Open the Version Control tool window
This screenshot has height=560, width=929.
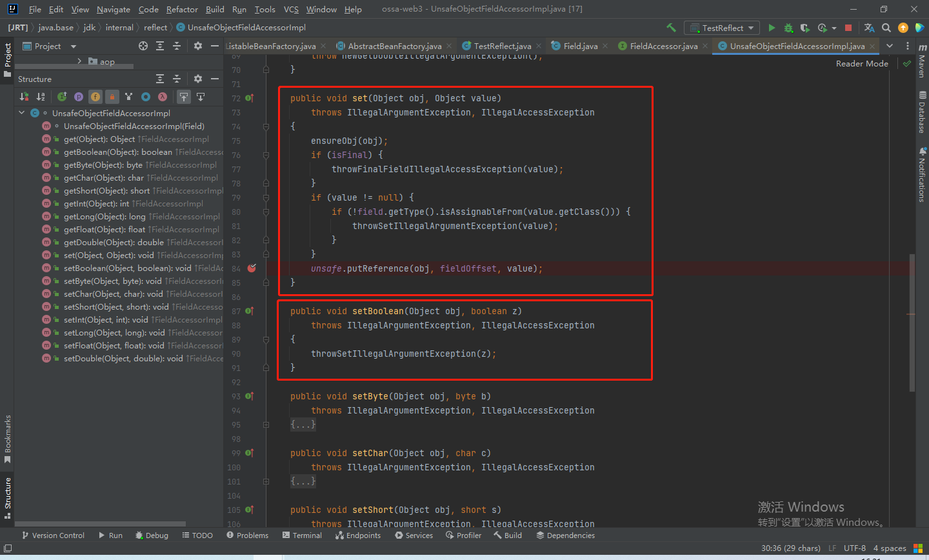tap(53, 535)
